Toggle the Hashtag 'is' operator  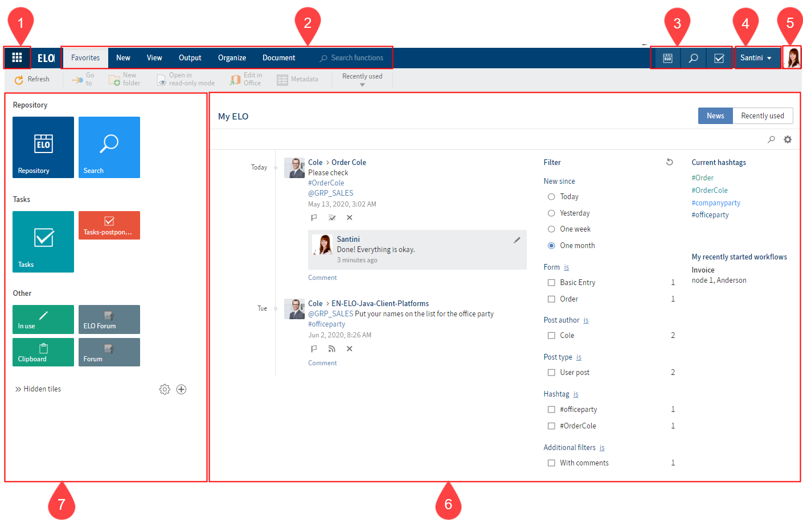tap(576, 394)
